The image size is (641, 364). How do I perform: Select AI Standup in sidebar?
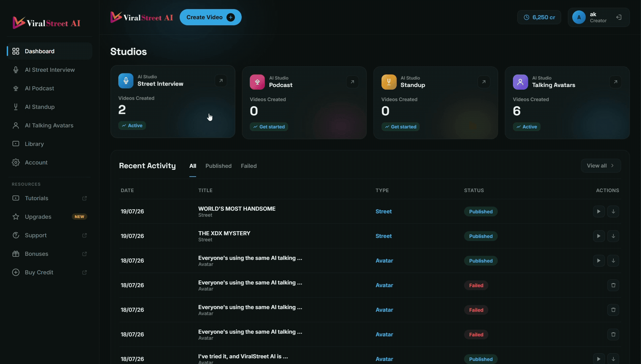(49, 107)
